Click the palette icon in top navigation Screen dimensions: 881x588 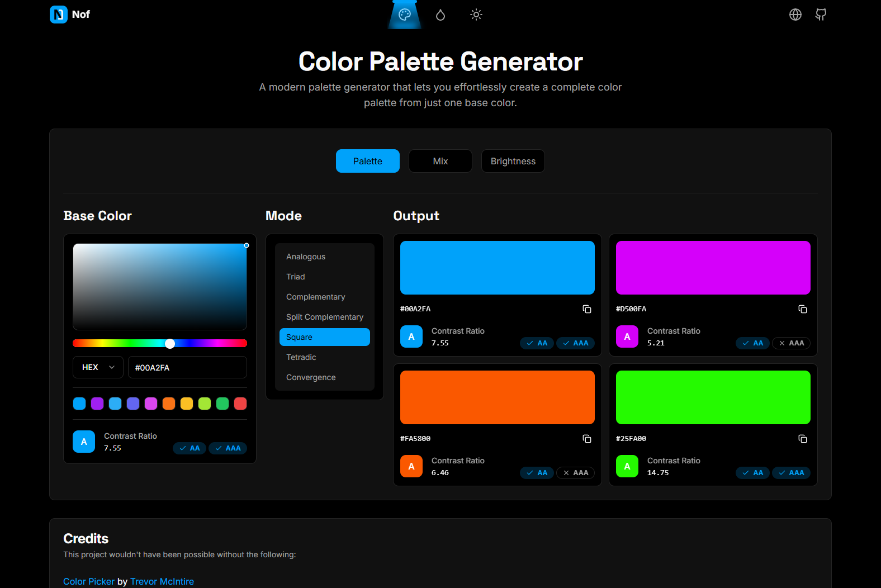coord(405,15)
